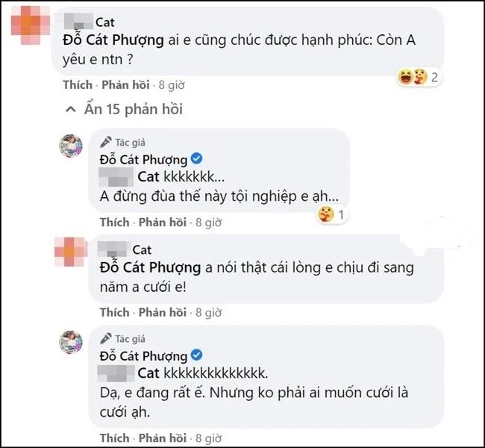
Task: Click the 'Tác giả' microphone icon on first author reply
Action: tap(105, 142)
